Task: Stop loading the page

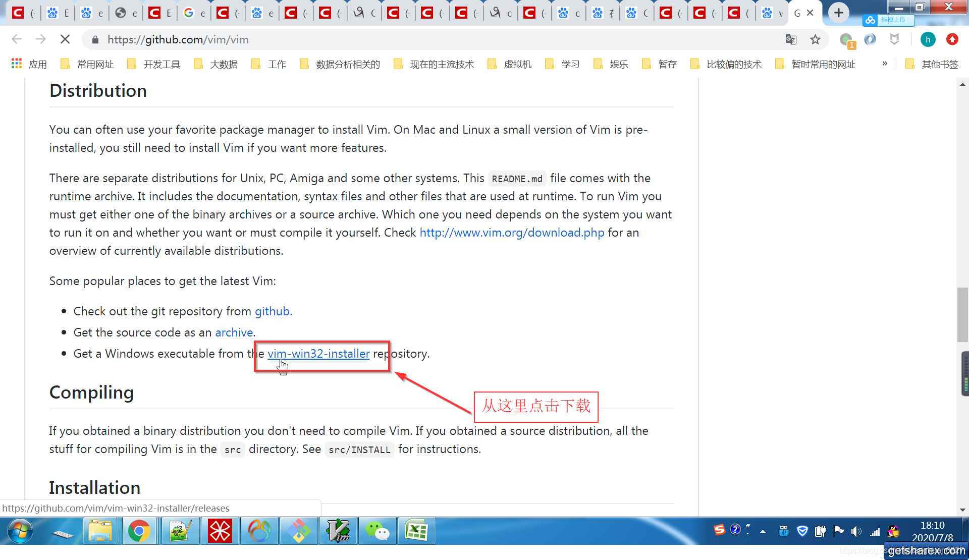Action: (65, 39)
